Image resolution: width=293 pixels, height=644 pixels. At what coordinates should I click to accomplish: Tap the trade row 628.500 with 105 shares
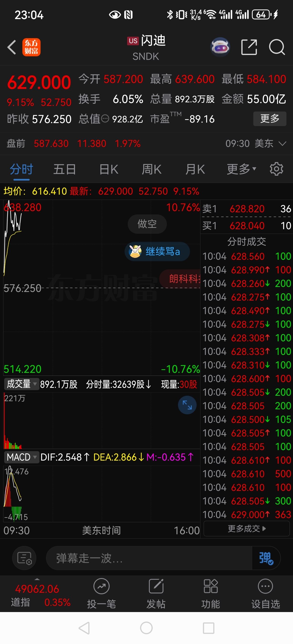(x=246, y=419)
